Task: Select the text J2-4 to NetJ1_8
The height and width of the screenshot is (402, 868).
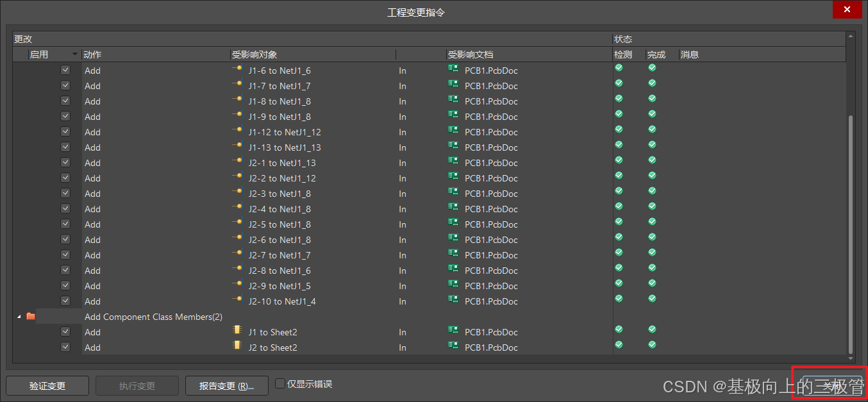Action: [280, 209]
